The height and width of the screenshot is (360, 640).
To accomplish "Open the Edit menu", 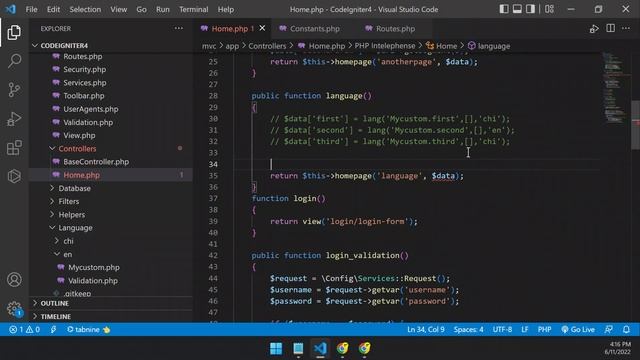I will 53,9.
